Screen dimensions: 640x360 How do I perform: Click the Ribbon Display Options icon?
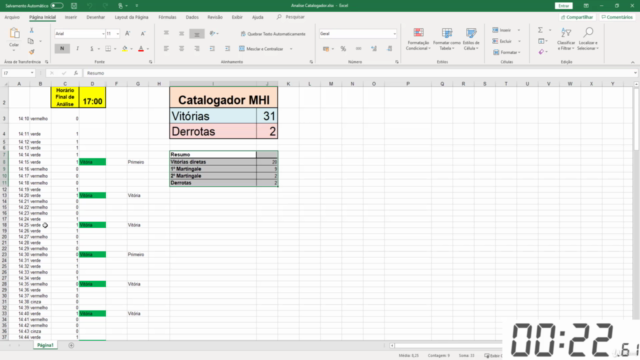click(x=586, y=6)
